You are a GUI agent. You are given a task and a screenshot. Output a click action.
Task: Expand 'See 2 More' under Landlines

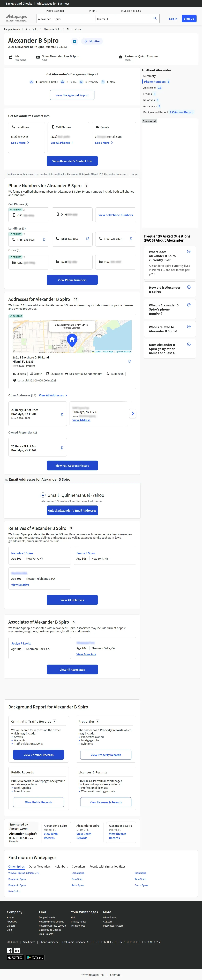(x=20, y=143)
